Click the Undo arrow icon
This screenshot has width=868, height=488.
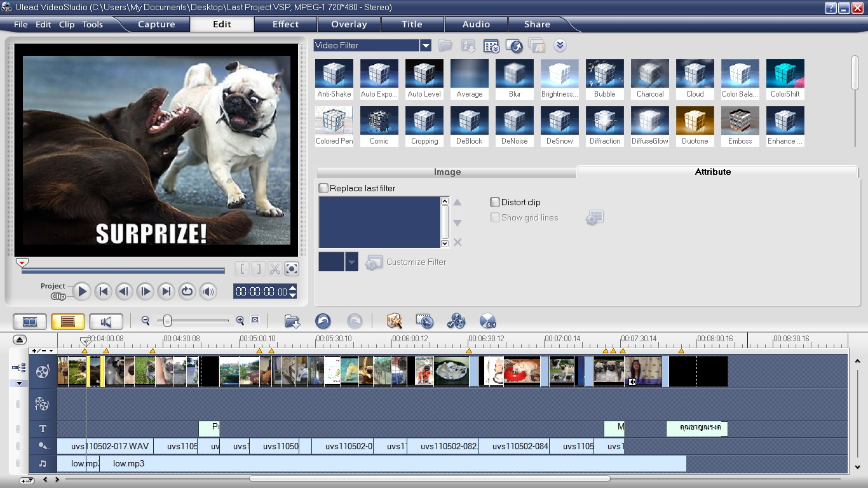pyautogui.click(x=323, y=322)
